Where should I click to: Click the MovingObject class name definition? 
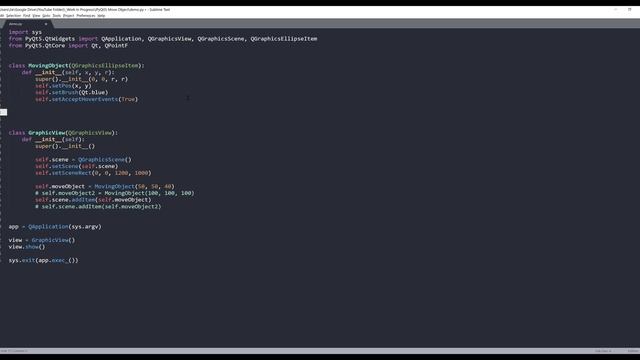(x=48, y=65)
